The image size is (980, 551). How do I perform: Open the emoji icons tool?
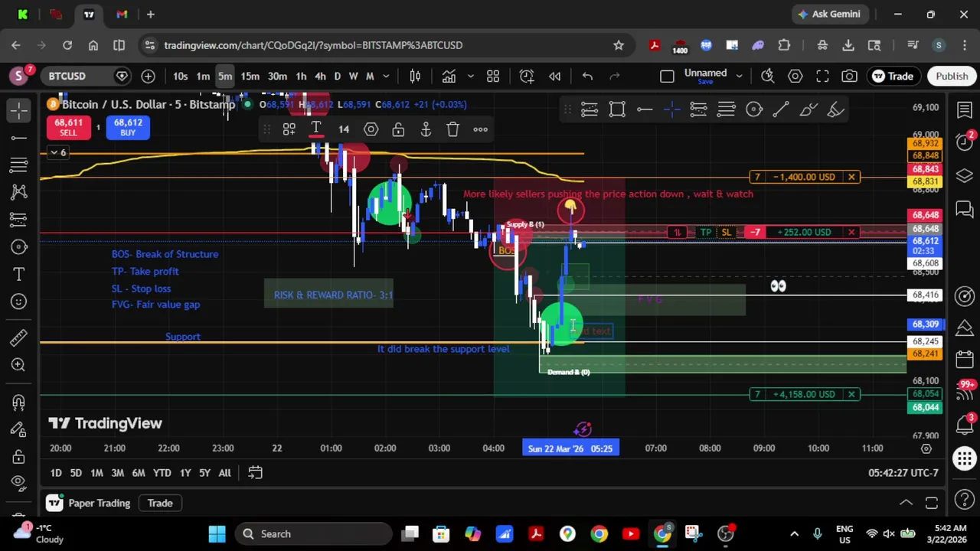point(19,302)
